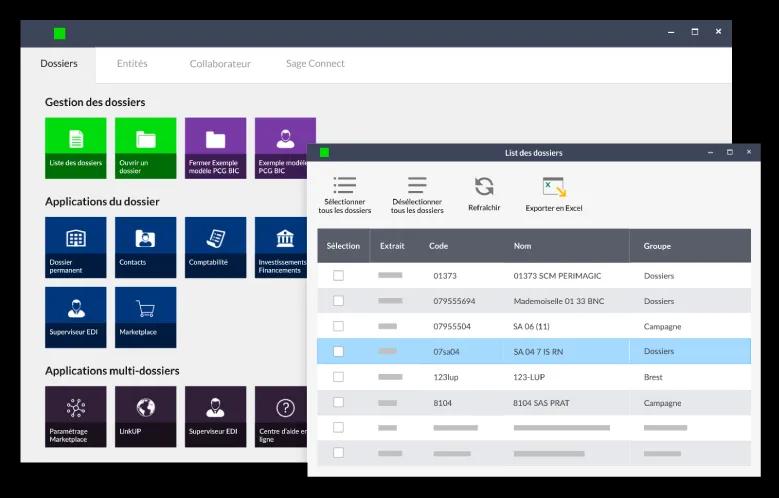Select the name 8104 SAS PRAT
Screen dimensions: 779x498
coord(541,403)
